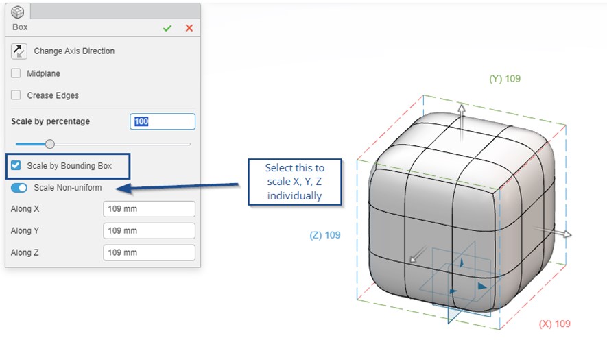Enable the Midplane checkbox
Image resolution: width=607 pixels, height=364 pixels.
[16, 73]
